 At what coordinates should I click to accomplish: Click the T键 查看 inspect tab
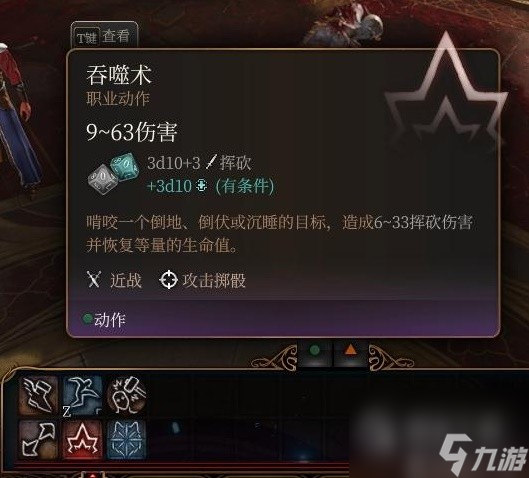click(x=104, y=36)
